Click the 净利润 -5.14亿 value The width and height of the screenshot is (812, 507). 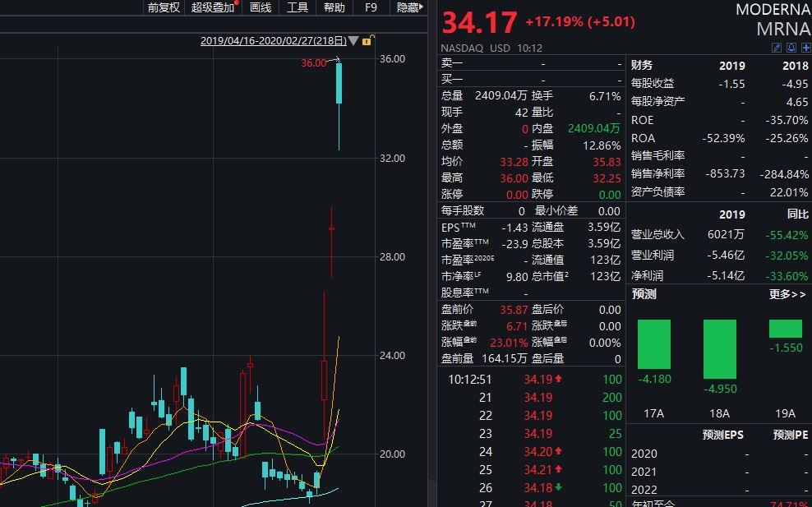pos(726,276)
